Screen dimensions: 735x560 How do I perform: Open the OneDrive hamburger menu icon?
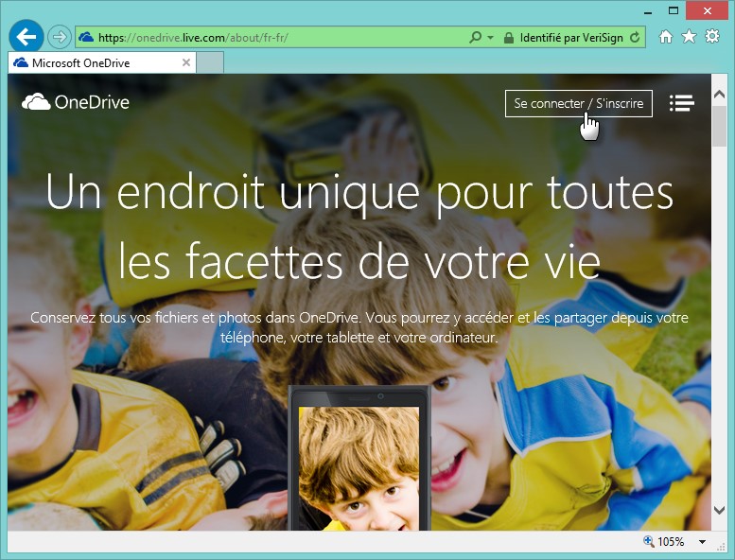(x=682, y=103)
